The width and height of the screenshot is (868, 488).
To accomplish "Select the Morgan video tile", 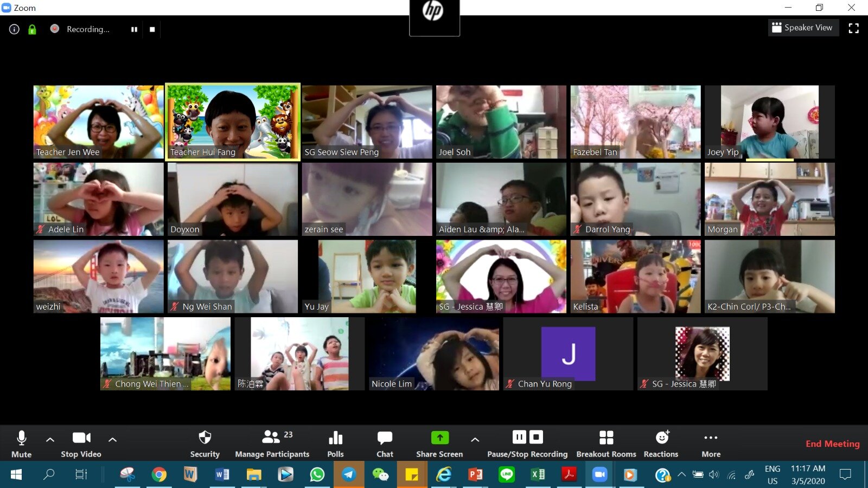I will click(x=769, y=199).
